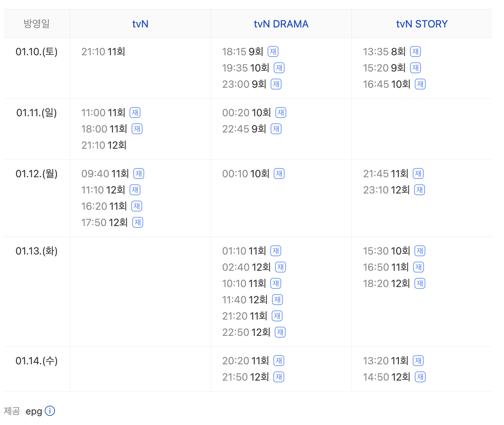Click the 15:30 10회 schedule text
This screenshot has height=425, width=504.
tap(387, 251)
